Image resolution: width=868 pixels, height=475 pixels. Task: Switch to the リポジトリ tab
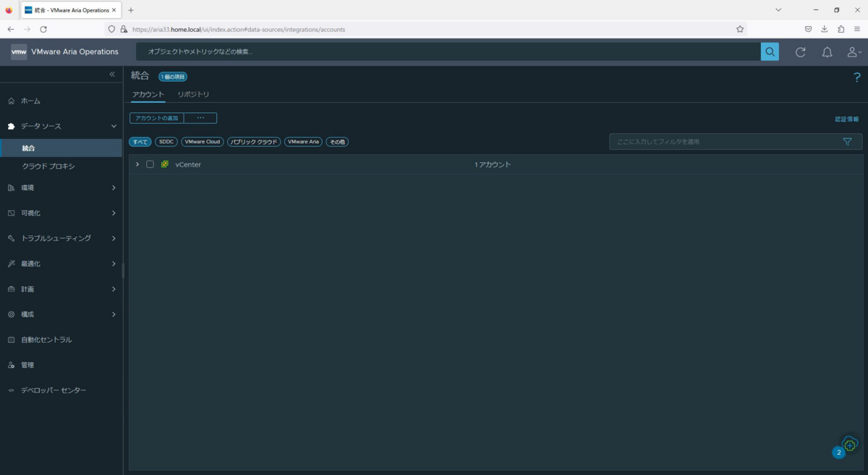(193, 95)
